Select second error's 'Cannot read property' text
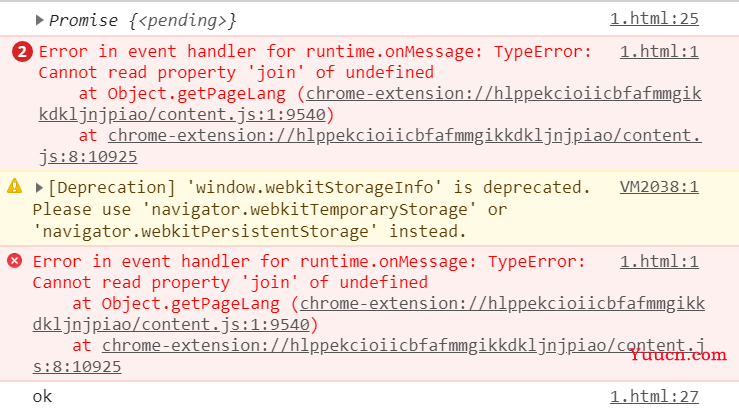Image resolution: width=739 pixels, height=409 pixels. (230, 283)
